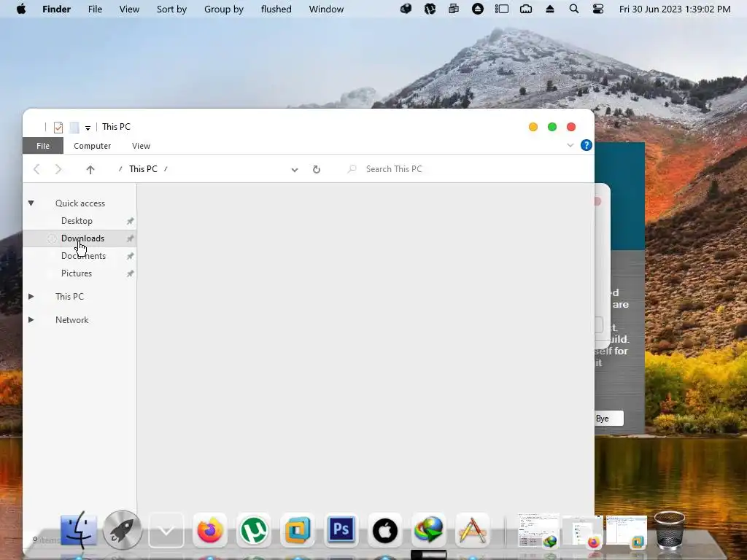Expand the Network tree node

click(x=31, y=319)
